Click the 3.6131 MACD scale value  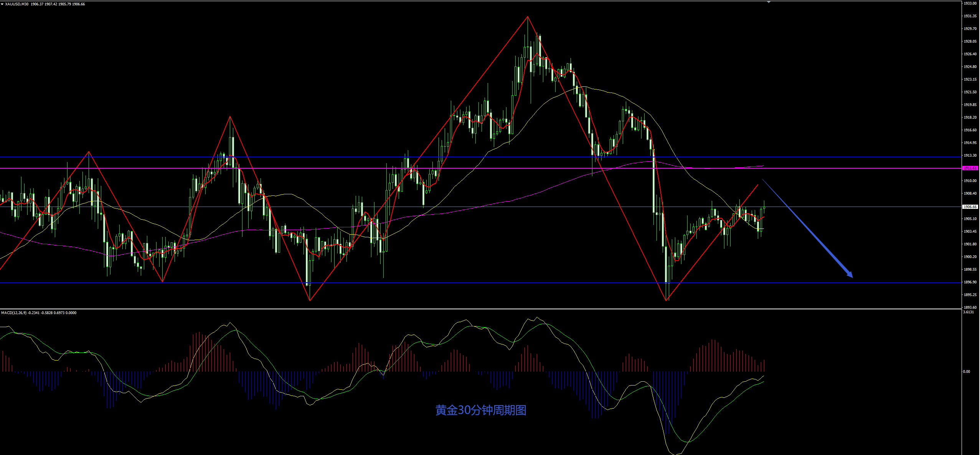pyautogui.click(x=968, y=312)
